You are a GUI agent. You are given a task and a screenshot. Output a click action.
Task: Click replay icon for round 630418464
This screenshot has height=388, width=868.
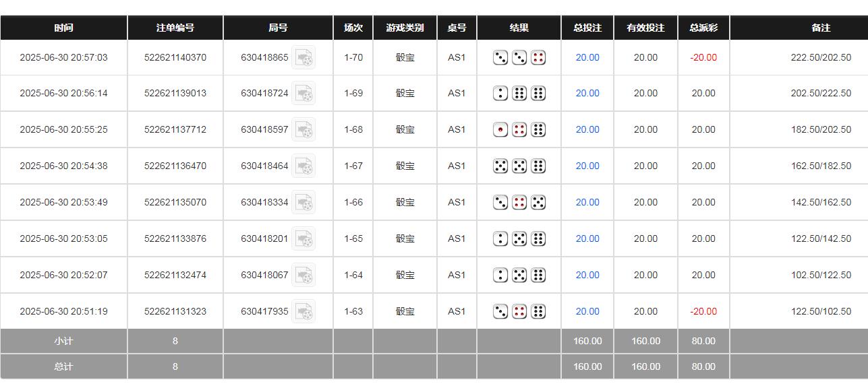pos(303,166)
